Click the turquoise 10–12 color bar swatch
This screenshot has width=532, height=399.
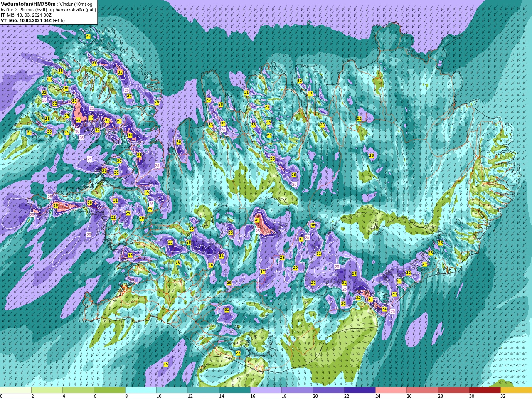pyautogui.click(x=172, y=390)
